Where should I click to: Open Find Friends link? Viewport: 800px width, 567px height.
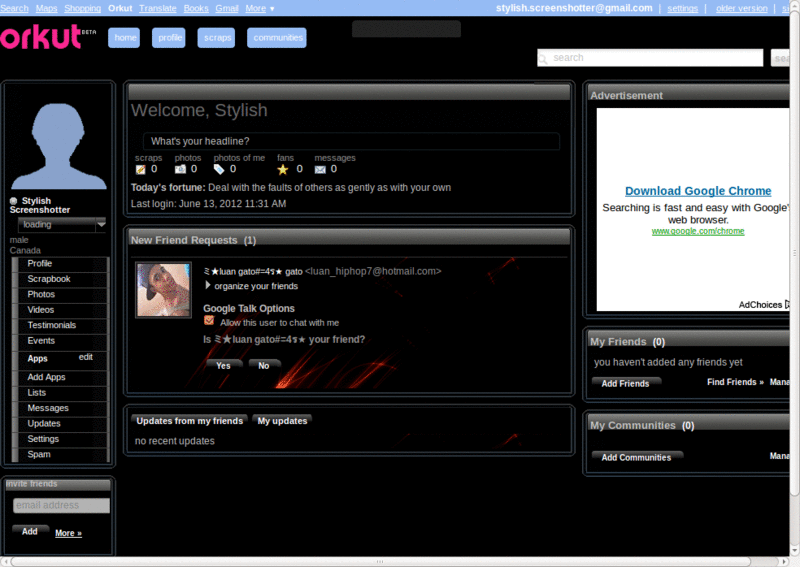pyautogui.click(x=735, y=382)
